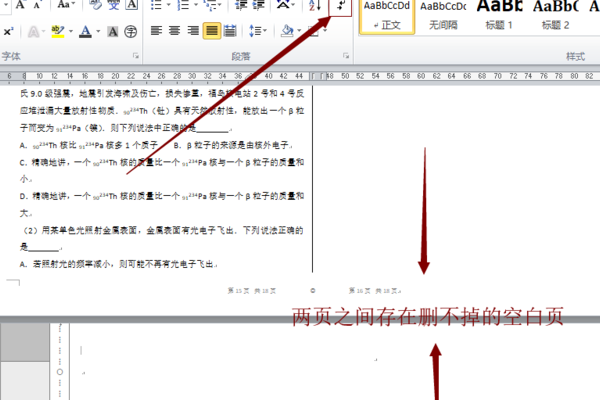The width and height of the screenshot is (600, 400).
Task: Click the Change Case Aa icon
Action: (64, 5)
